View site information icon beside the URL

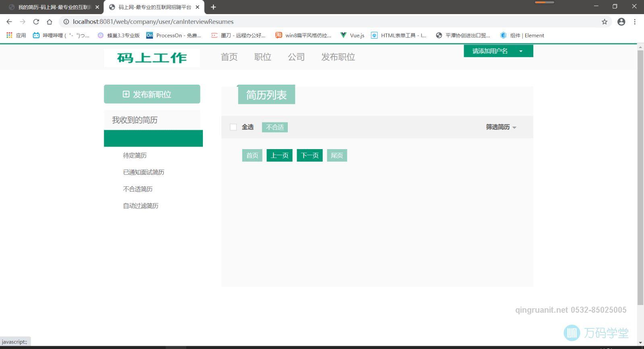coord(66,22)
